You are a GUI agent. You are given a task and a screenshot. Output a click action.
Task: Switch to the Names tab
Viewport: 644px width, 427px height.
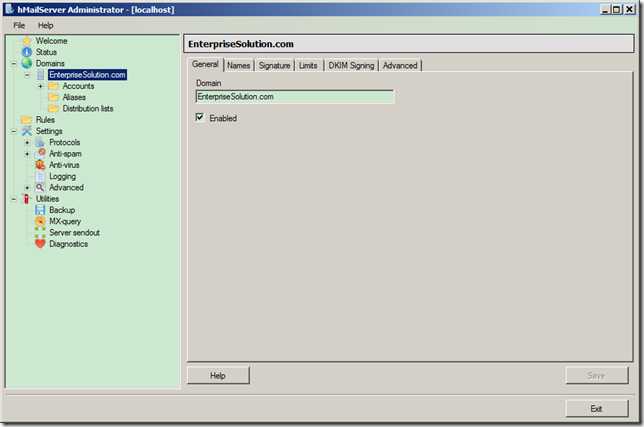239,66
